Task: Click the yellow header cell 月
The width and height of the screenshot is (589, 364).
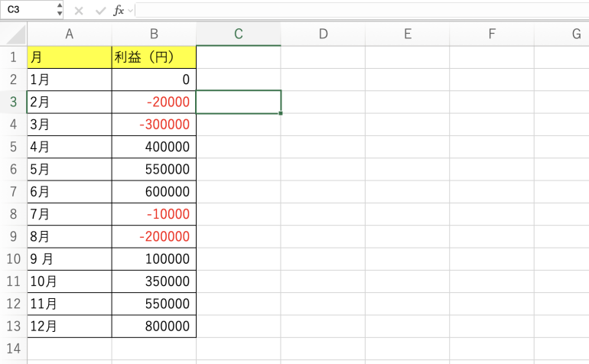Action: (70, 57)
